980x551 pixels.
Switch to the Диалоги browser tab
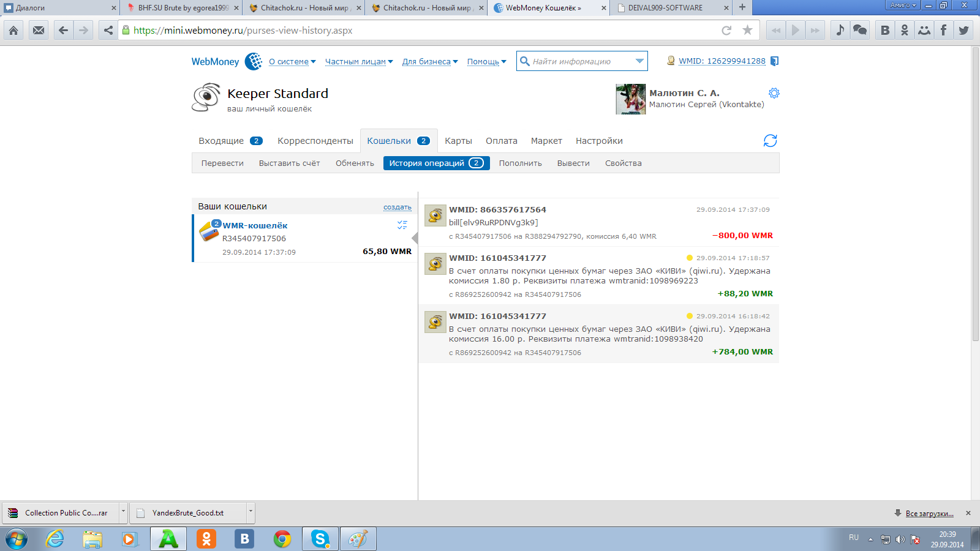click(x=60, y=8)
